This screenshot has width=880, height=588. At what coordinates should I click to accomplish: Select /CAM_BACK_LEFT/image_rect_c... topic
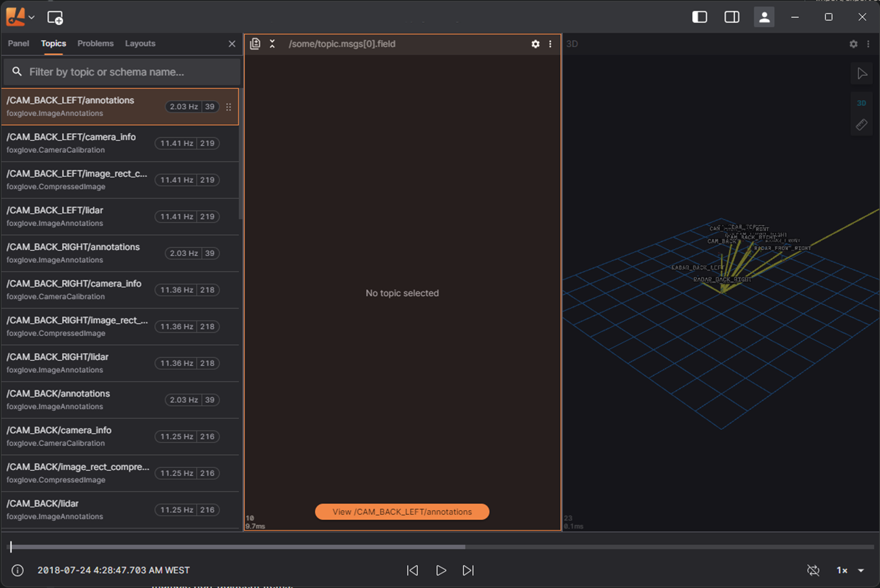pos(120,180)
